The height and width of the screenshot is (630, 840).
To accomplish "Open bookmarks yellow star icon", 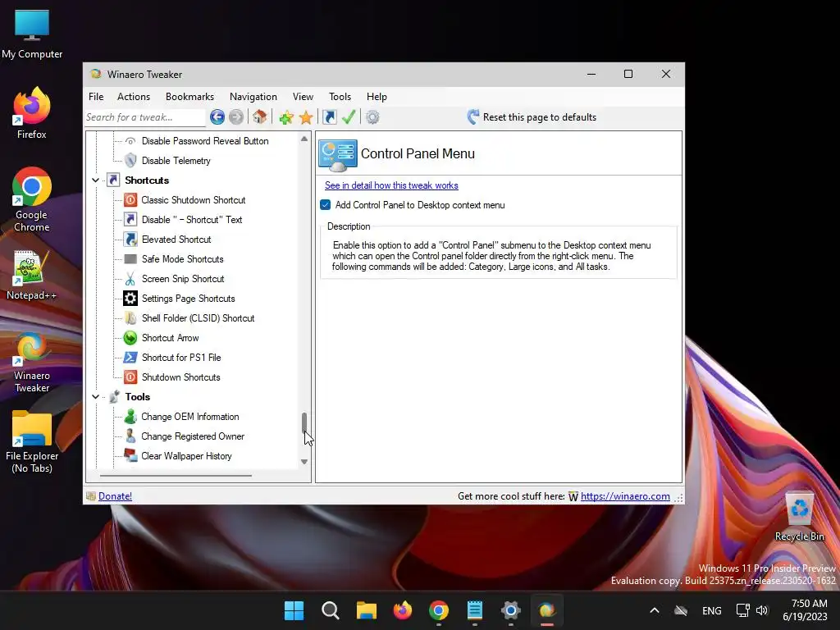I will 306,117.
